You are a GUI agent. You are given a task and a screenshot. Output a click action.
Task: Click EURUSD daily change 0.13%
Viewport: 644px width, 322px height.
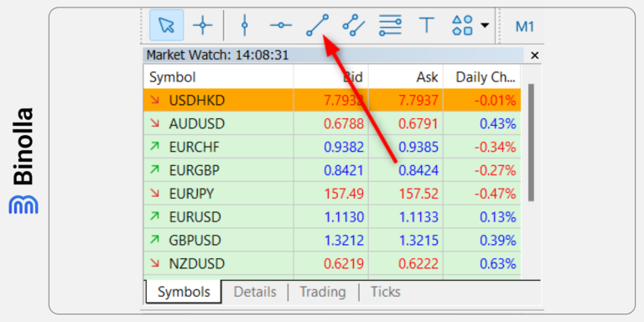(498, 217)
